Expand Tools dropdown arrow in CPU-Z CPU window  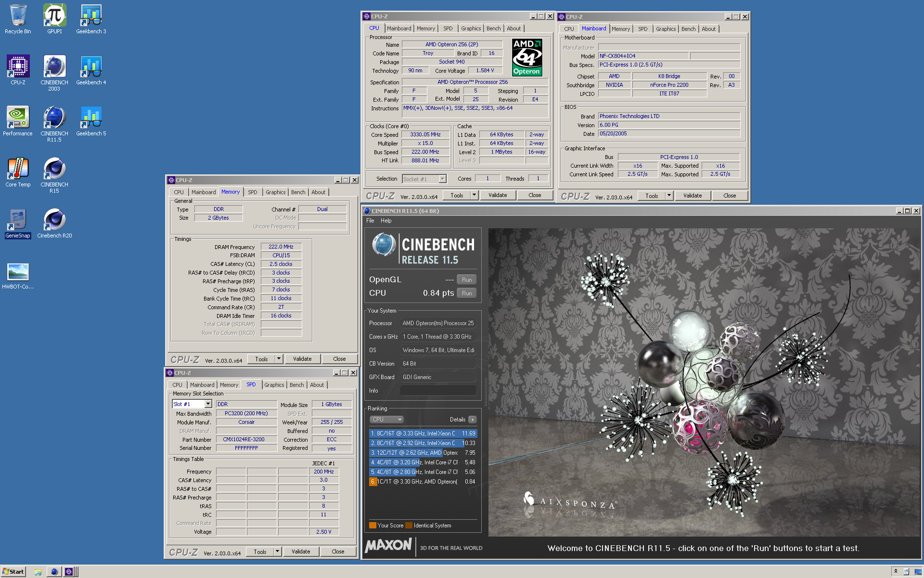[474, 195]
